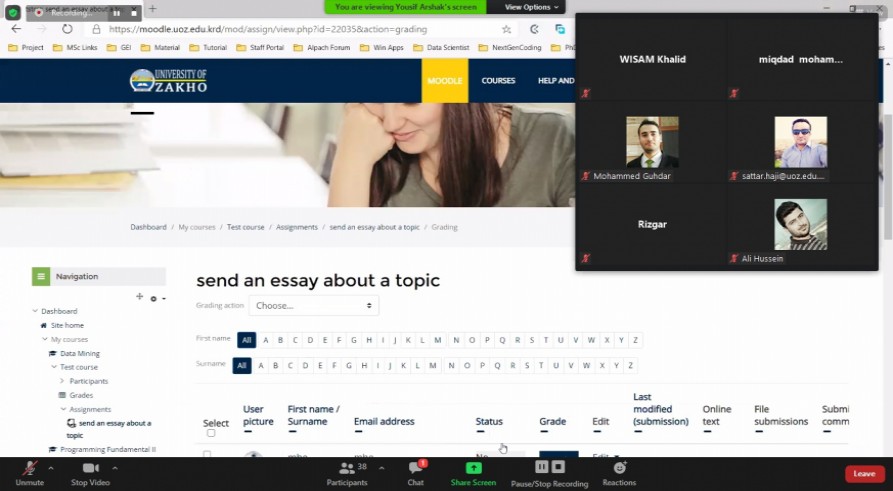This screenshot has width=893, height=491.
Task: Click the red Leave meeting button
Action: point(864,474)
